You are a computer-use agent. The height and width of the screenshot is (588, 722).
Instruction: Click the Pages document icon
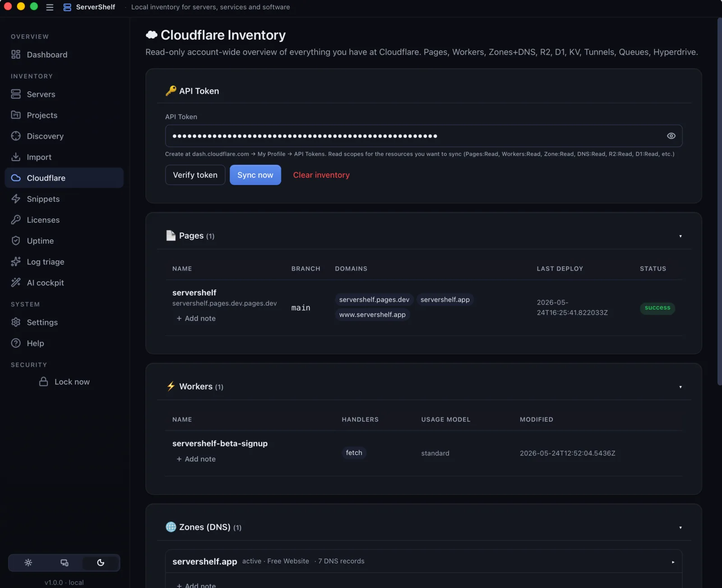[x=171, y=236]
